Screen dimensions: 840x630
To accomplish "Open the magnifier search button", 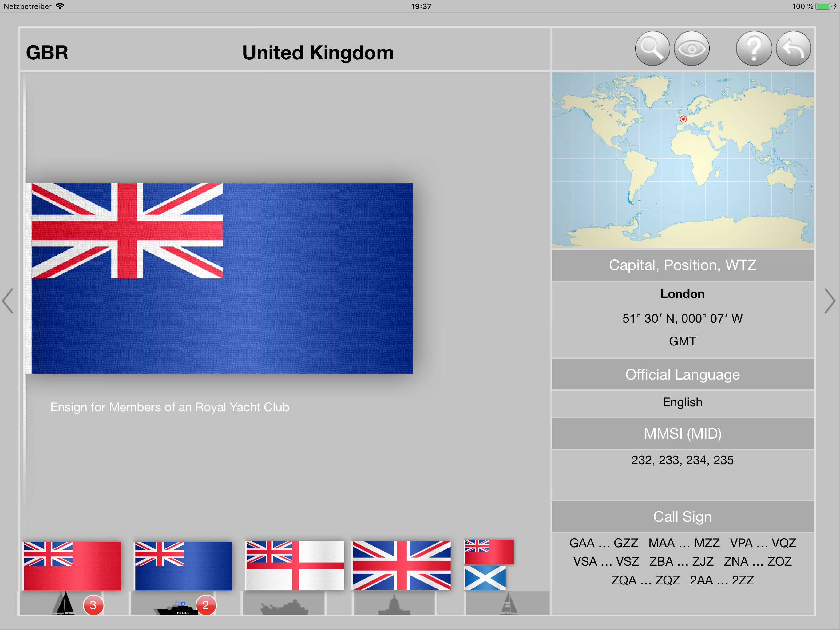I will (x=652, y=49).
